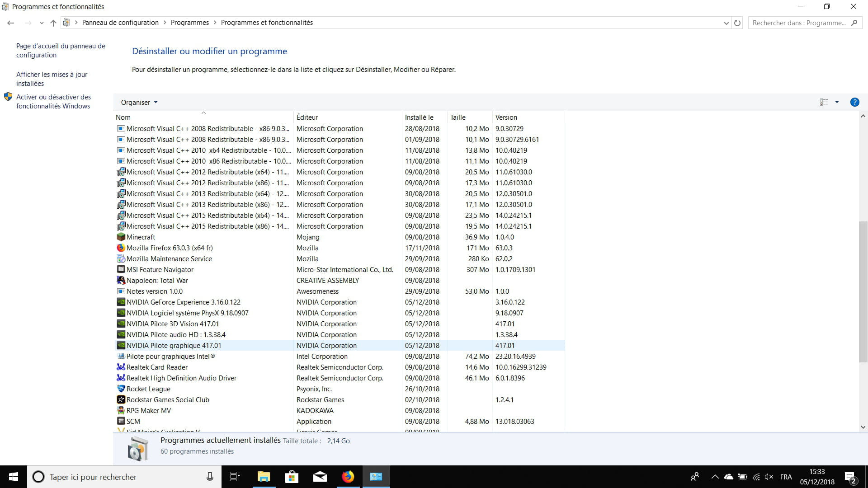868x488 pixels.
Task: Click the vertical scrollbar down arrow
Action: click(863, 427)
